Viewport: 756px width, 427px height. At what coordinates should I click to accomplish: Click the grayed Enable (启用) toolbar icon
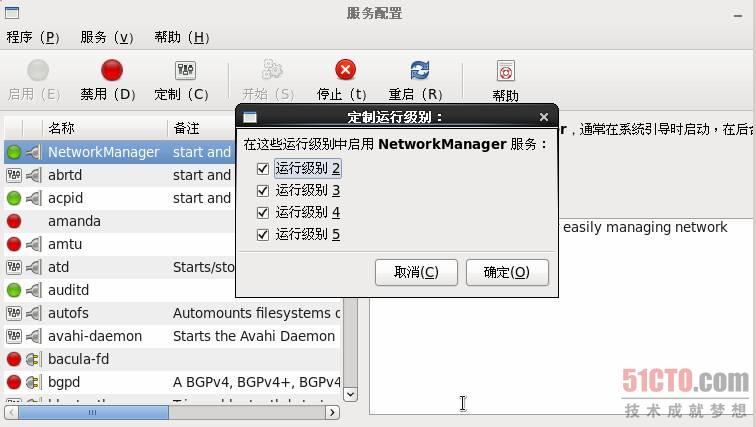[38, 70]
